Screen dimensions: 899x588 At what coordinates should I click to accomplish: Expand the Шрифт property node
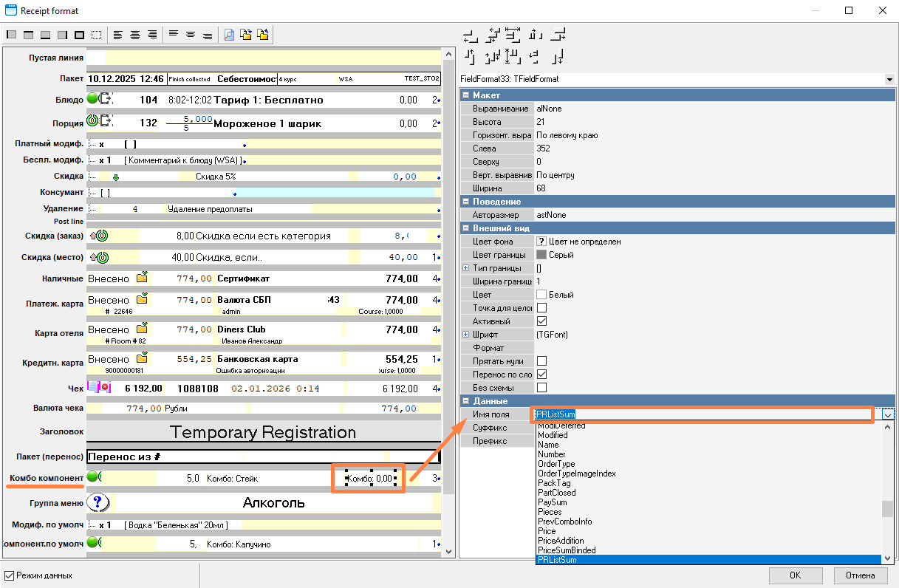(465, 335)
